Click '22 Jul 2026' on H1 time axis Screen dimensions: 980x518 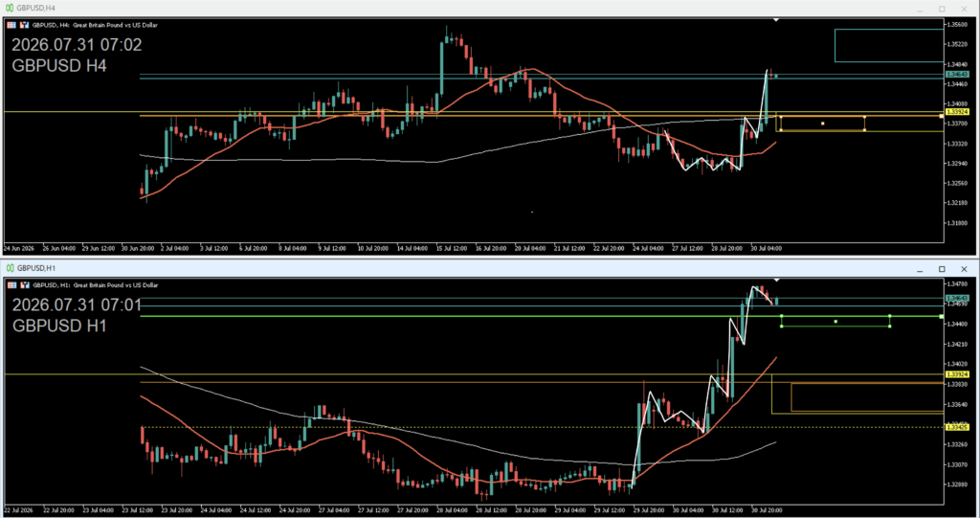(x=19, y=510)
